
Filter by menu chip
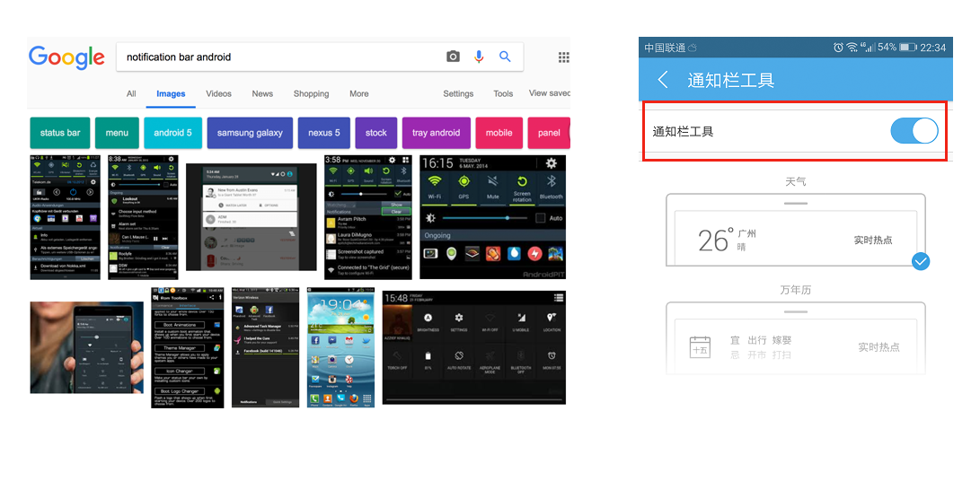click(117, 133)
